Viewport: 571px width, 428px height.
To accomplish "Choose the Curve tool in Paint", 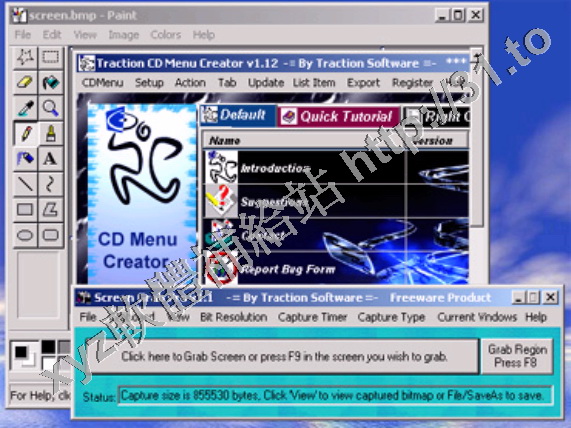I will (x=51, y=184).
